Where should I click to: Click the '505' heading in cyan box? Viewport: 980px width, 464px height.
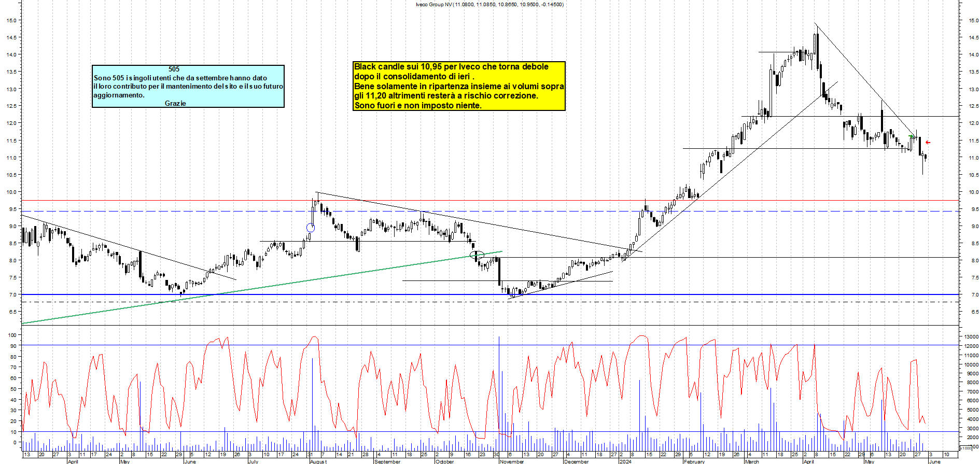174,69
